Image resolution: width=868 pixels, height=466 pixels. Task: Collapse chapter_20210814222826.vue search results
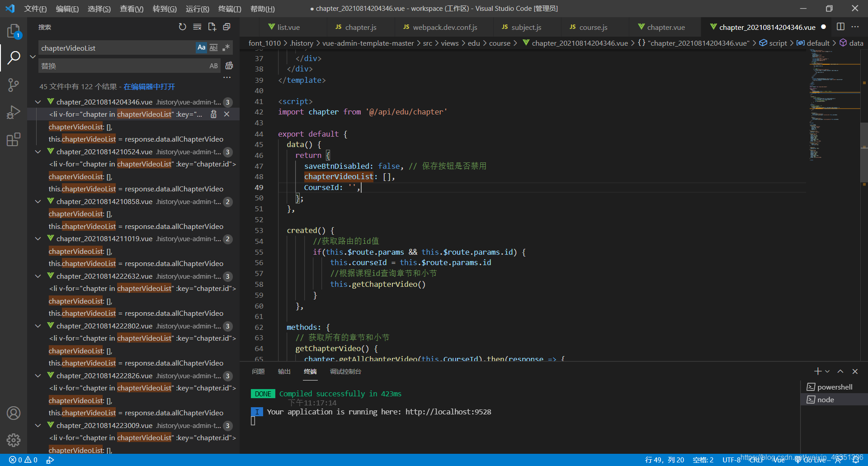coord(38,376)
